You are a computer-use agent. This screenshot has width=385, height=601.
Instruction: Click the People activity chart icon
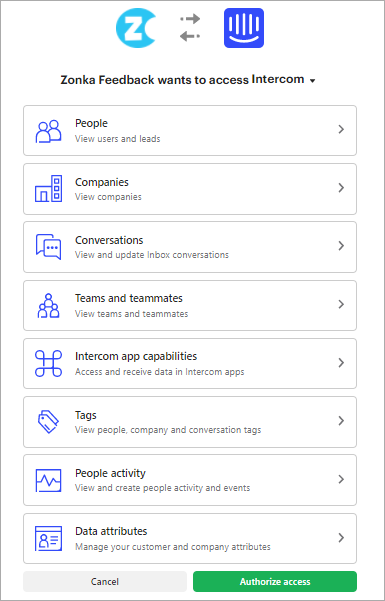48,480
